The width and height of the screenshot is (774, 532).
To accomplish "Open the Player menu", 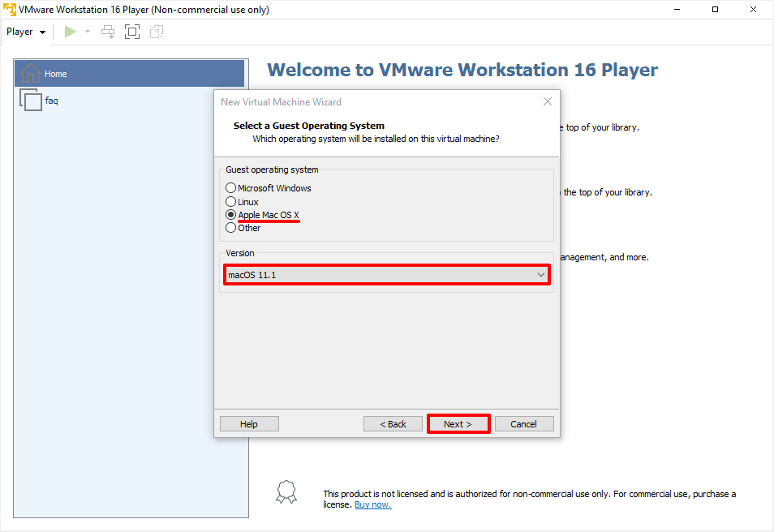I will [26, 32].
